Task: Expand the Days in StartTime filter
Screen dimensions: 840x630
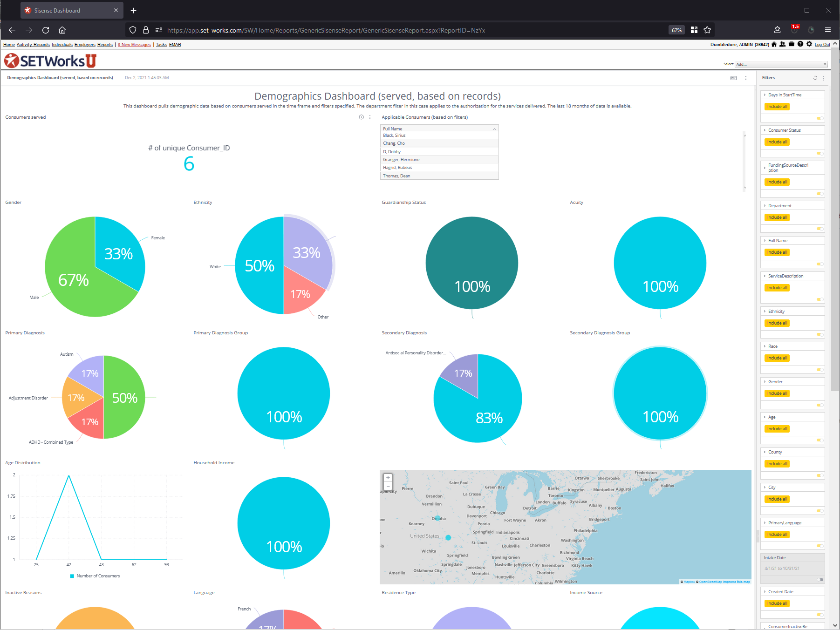Action: 765,95
